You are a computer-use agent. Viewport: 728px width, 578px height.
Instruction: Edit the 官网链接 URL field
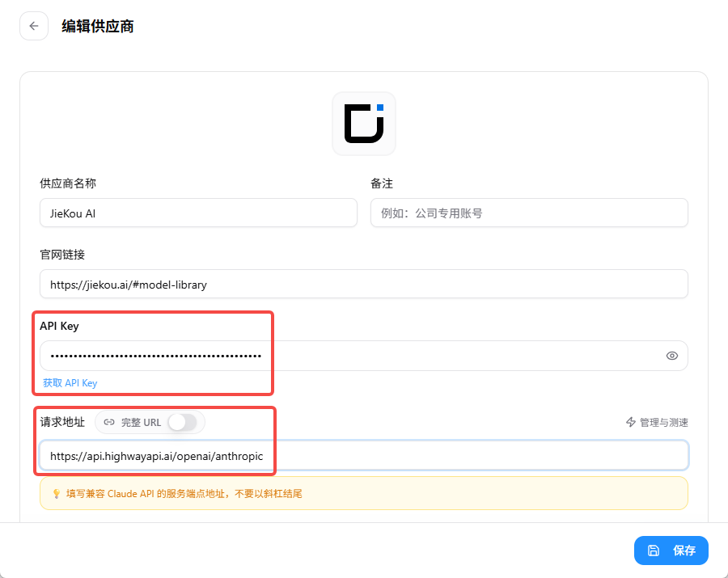point(364,284)
